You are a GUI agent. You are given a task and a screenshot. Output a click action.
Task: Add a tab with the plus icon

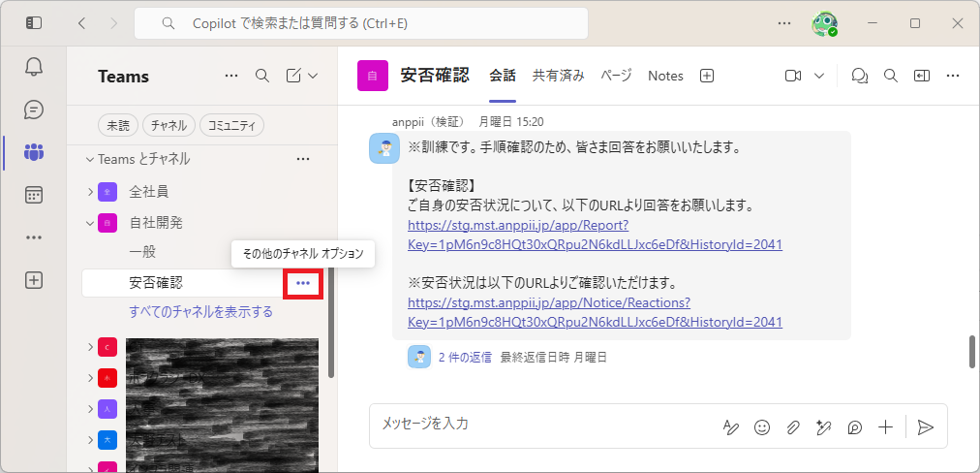click(x=706, y=76)
